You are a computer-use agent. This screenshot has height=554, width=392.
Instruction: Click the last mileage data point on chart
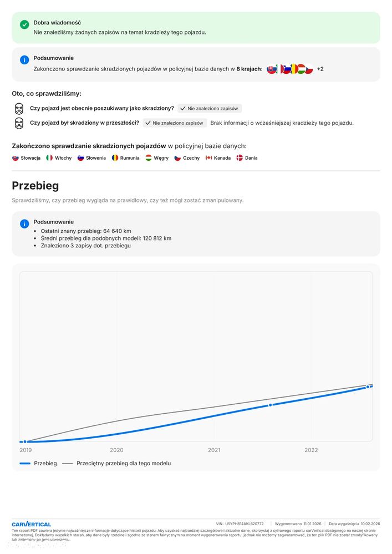pyautogui.click(x=367, y=387)
